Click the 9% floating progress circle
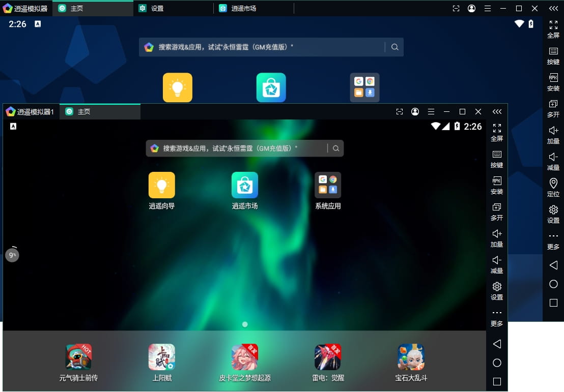The image size is (564, 392). pos(12,255)
